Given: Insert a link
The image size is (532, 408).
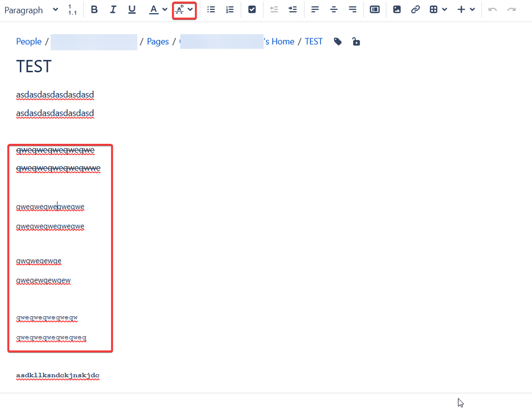Looking at the screenshot, I should tap(415, 10).
